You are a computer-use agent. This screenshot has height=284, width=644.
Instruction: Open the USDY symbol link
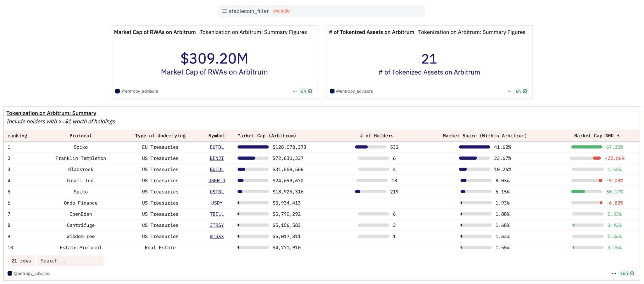pyautogui.click(x=217, y=203)
